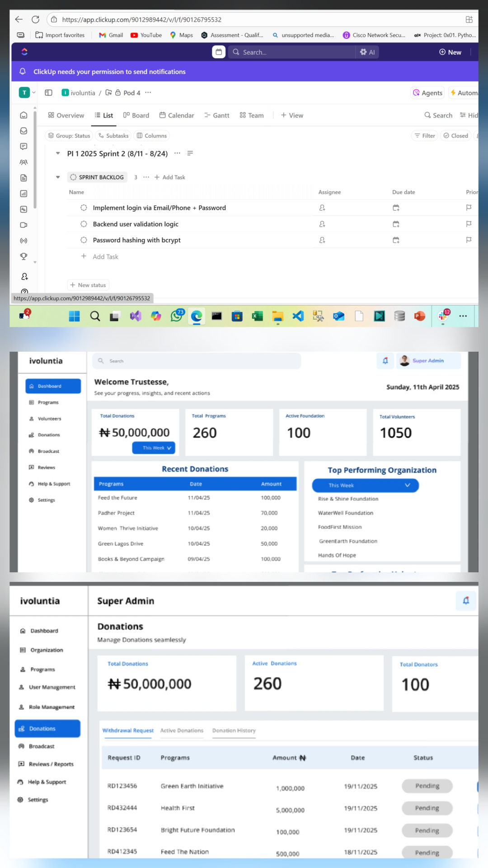Open the sprint list description lines icon

tap(190, 153)
